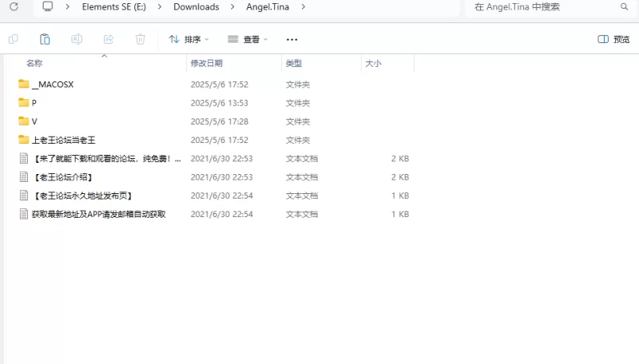
Task: Go to Downloads in breadcrumb path
Action: tap(196, 6)
